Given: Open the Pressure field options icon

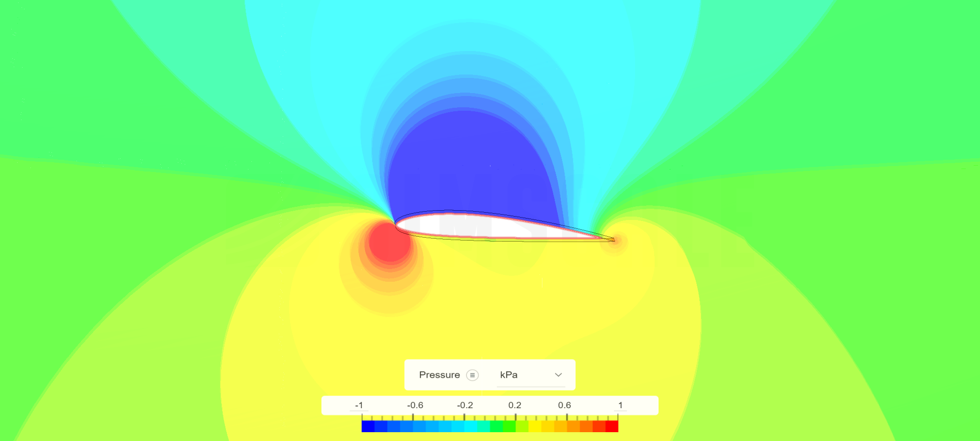Looking at the screenshot, I should pyautogui.click(x=472, y=375).
